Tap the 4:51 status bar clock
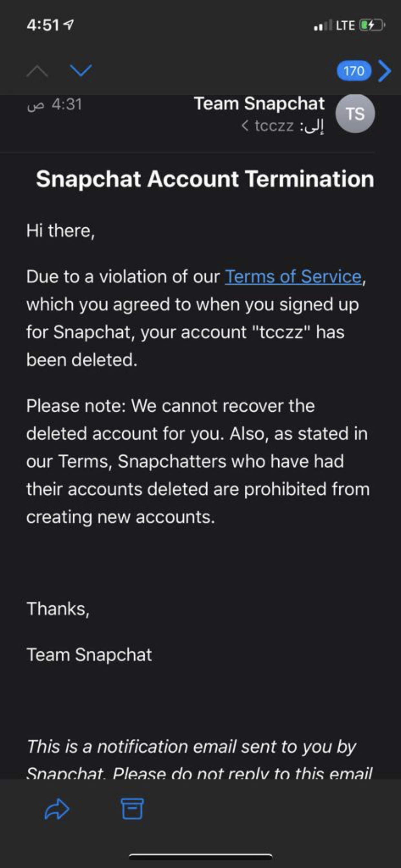Screen dimensions: 401x868 coord(43,25)
